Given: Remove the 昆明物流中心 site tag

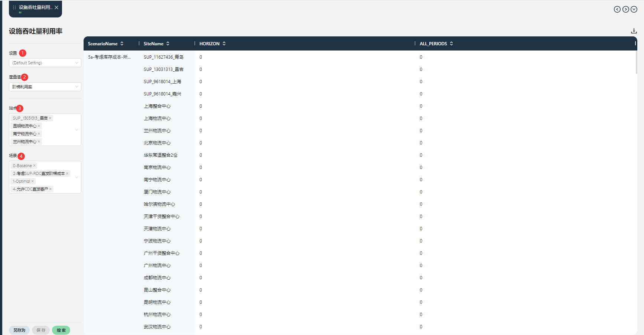Looking at the screenshot, I should pos(39,126).
